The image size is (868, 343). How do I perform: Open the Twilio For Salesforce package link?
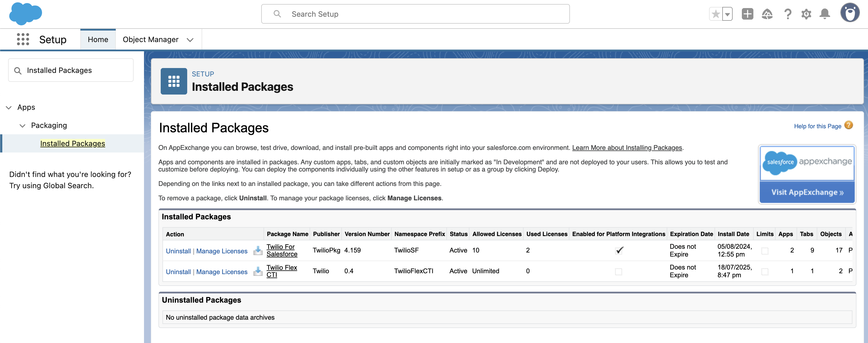[x=282, y=250]
